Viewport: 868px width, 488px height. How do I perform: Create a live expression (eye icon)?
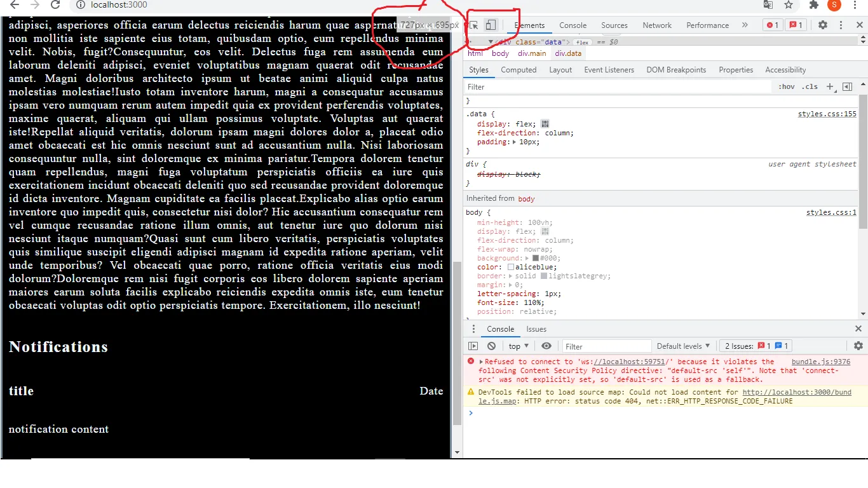click(x=546, y=346)
